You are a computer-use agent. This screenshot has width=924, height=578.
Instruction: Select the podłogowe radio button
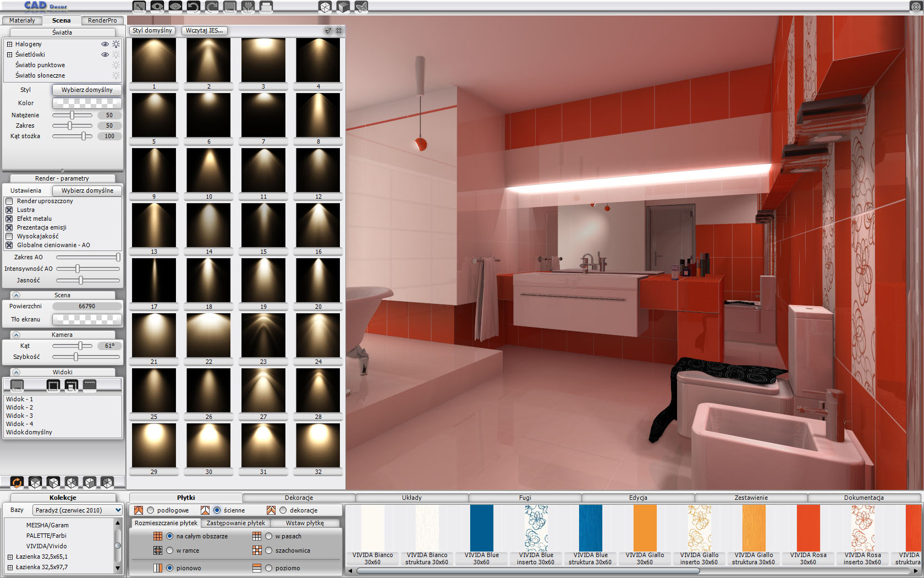[151, 510]
